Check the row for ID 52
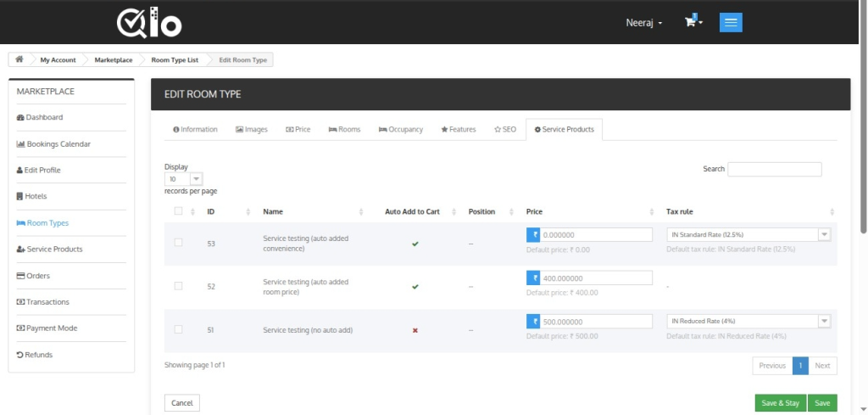868x415 pixels. (178, 286)
